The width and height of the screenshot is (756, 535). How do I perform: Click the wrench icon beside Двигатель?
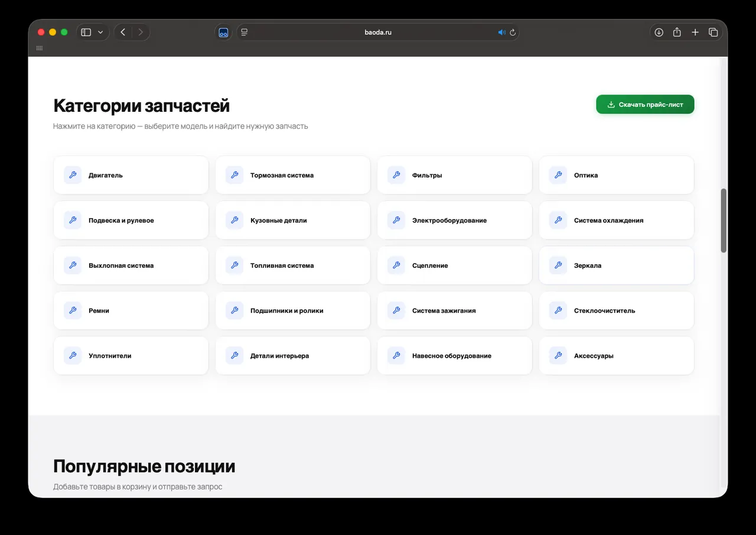73,175
